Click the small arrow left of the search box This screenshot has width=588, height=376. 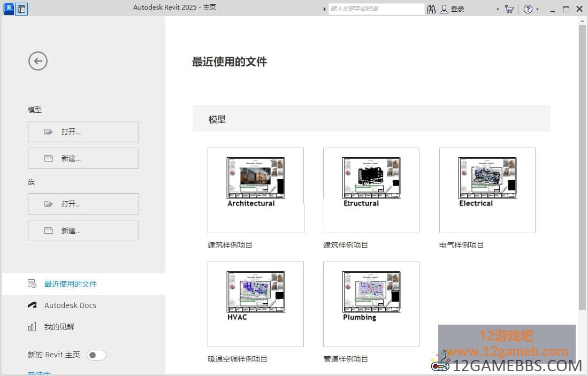(324, 9)
